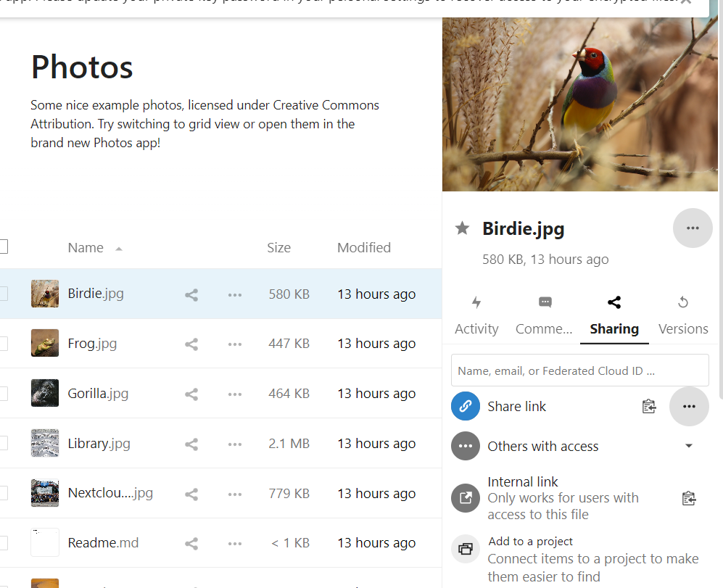Open the three-dot actions menu for the Birdie.jpg row

tap(235, 294)
